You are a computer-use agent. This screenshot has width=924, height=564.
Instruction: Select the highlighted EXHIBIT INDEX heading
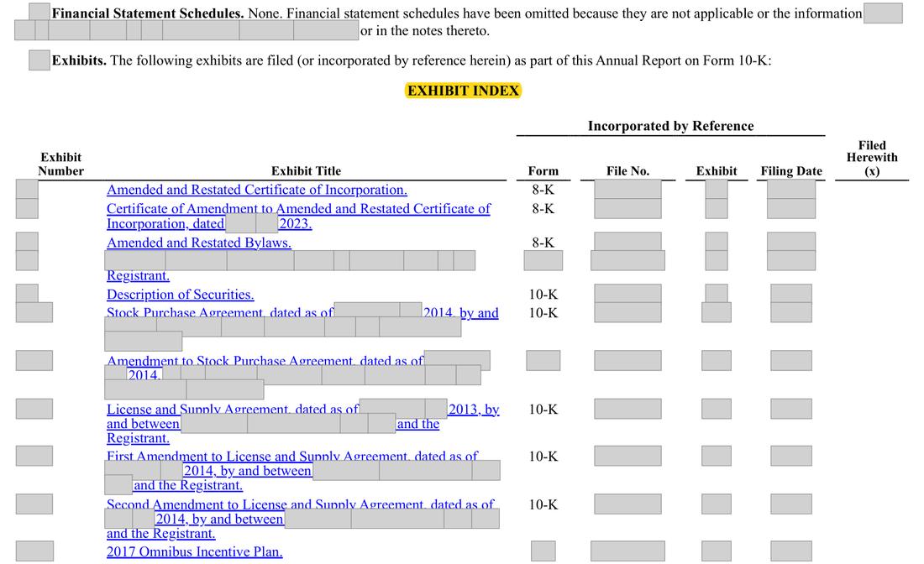click(x=463, y=91)
